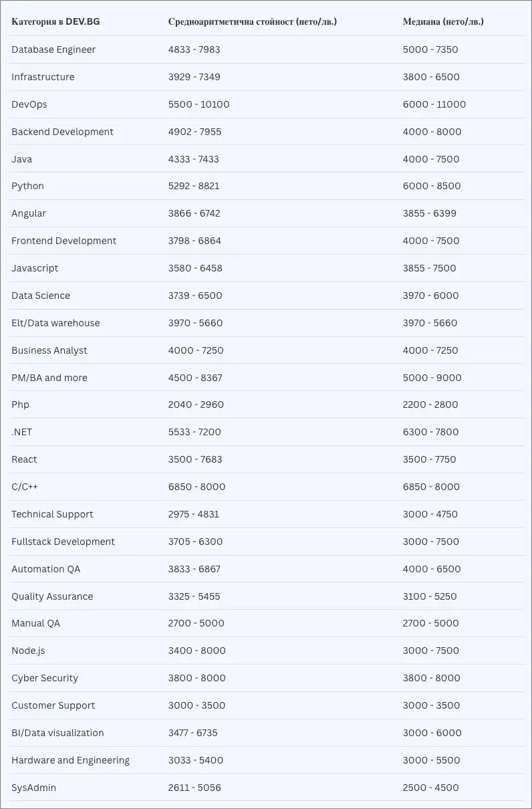Viewport: 532px width, 809px height.
Task: Click the Hardware and Engineering row label
Action: click(70, 760)
